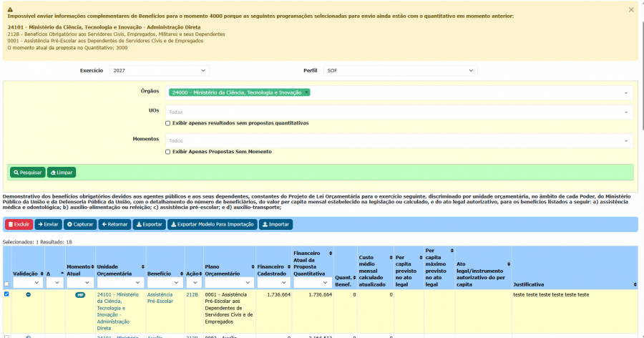Sort by Benefício column
The width and height of the screenshot is (644, 338).
point(181,274)
